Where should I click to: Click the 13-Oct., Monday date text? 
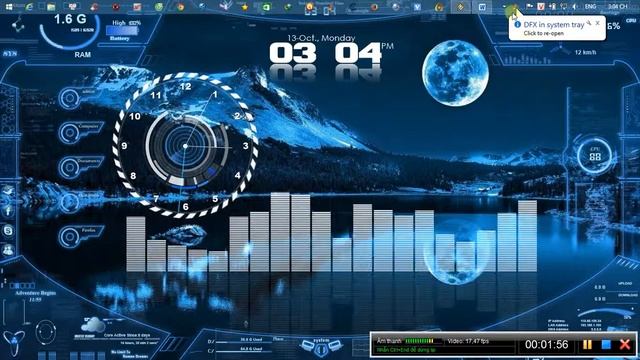(x=321, y=38)
